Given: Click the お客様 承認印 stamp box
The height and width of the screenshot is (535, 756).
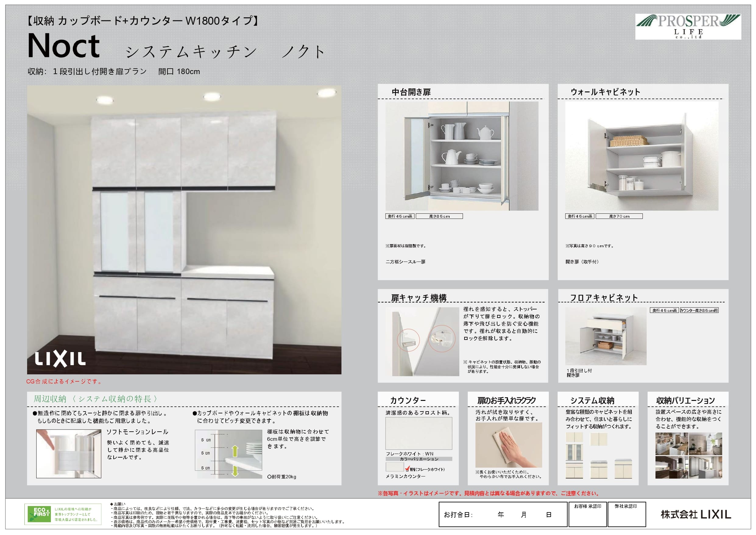Looking at the screenshot, I should [588, 514].
